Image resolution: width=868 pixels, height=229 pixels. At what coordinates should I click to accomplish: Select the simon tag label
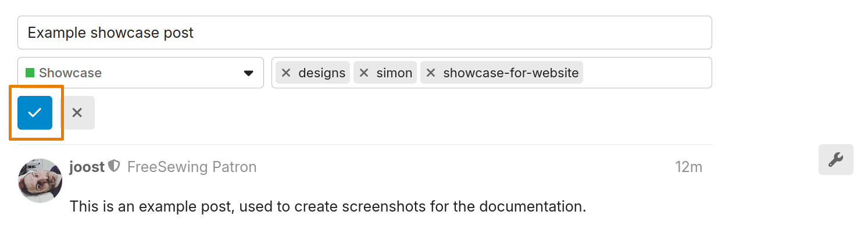[x=394, y=73]
